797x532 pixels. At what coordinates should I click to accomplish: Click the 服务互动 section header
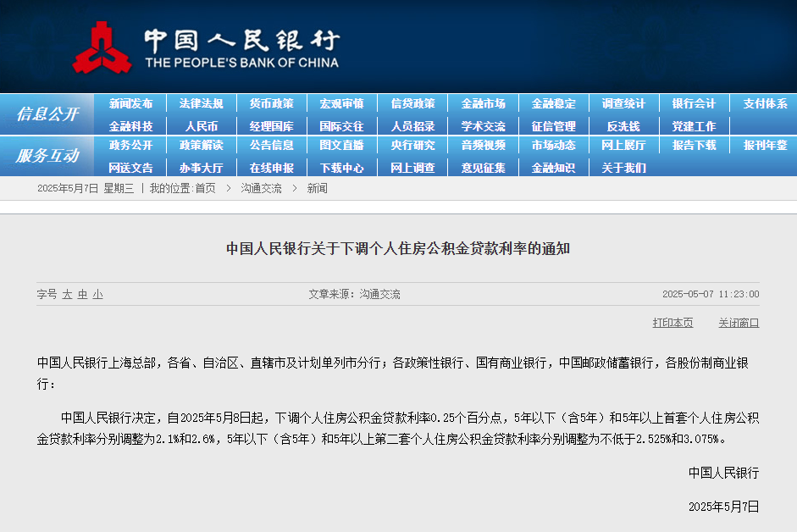pyautogui.click(x=47, y=156)
